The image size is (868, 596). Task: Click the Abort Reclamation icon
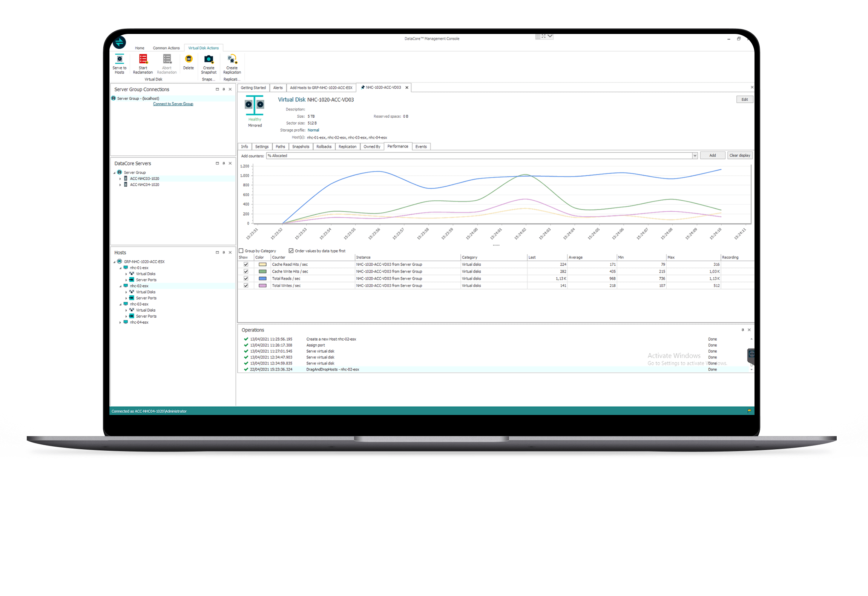[167, 59]
